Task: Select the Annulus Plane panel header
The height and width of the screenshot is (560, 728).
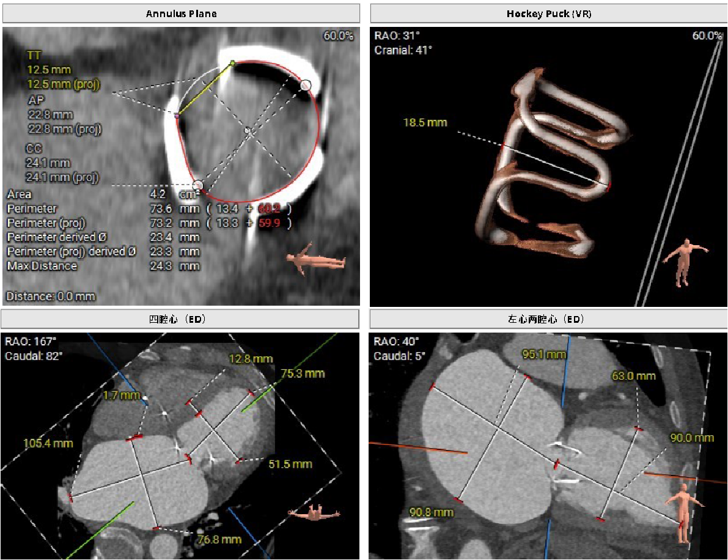Action: 181,13
